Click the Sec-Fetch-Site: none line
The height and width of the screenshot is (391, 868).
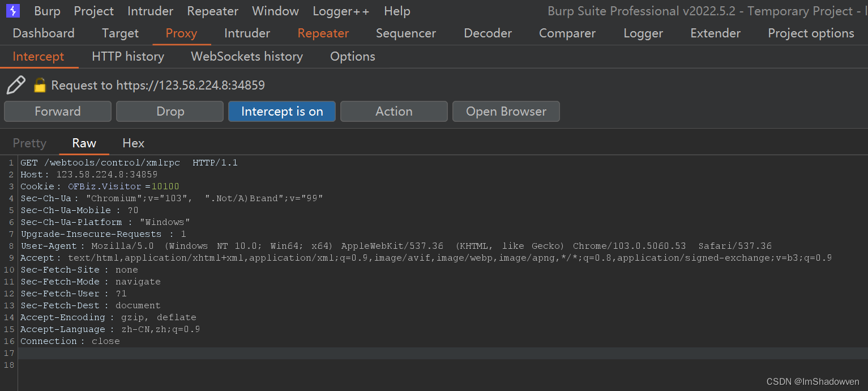coord(79,270)
